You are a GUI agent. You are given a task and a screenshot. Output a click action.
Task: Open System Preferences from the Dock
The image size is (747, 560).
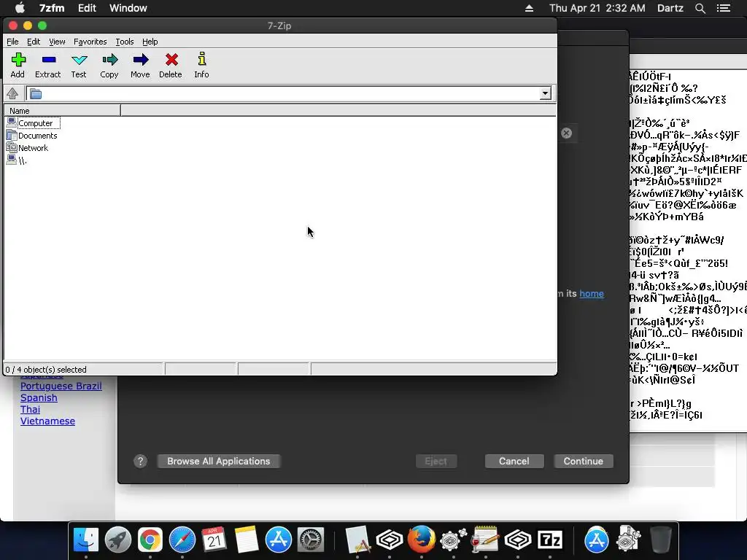(x=311, y=540)
